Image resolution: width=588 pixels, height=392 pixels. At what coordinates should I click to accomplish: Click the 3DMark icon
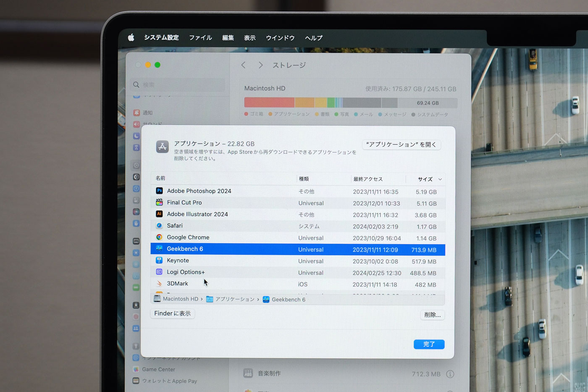(159, 284)
